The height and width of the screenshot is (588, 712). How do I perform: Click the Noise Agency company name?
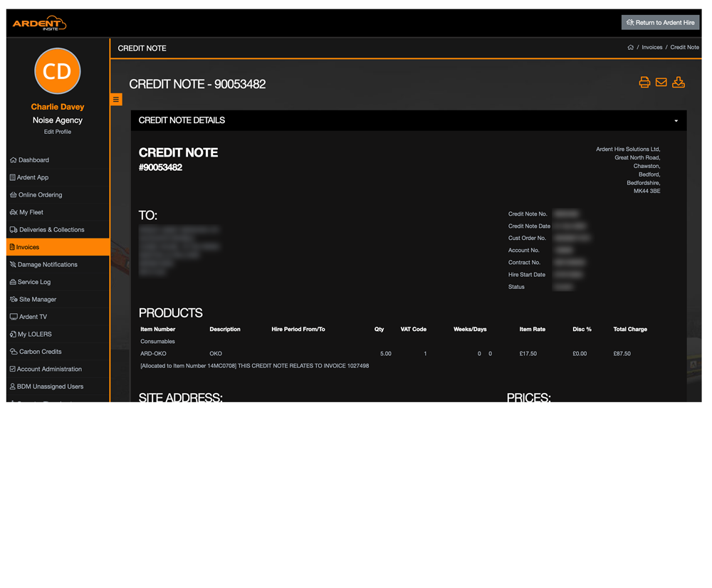[58, 120]
